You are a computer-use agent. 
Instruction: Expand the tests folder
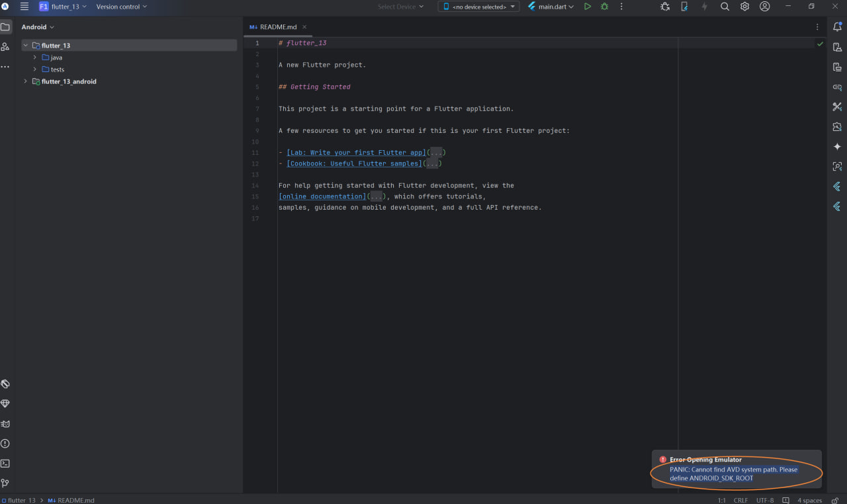tap(35, 69)
